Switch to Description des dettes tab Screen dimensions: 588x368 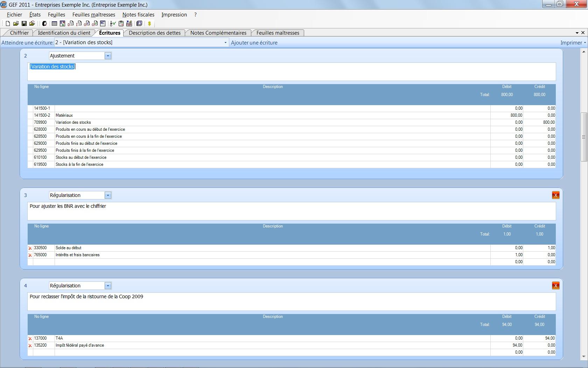(x=154, y=33)
